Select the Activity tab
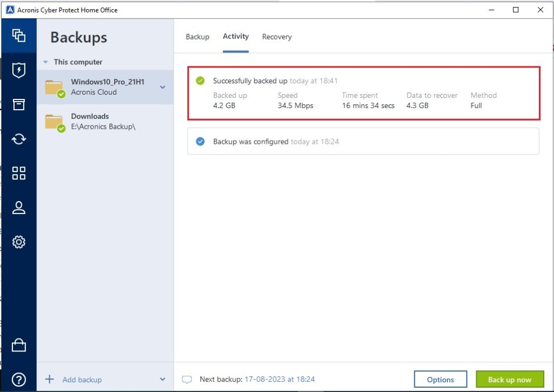 236,36
